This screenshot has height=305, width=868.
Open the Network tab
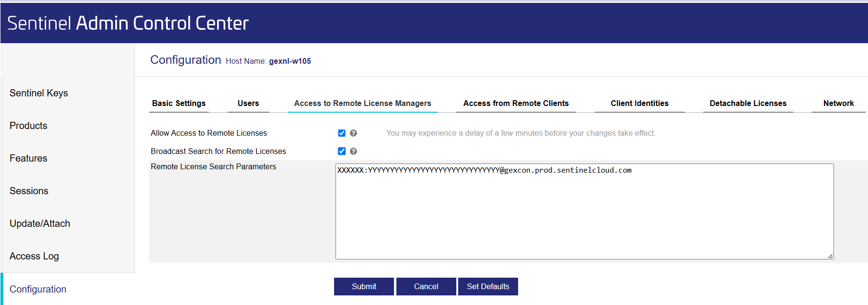(839, 103)
